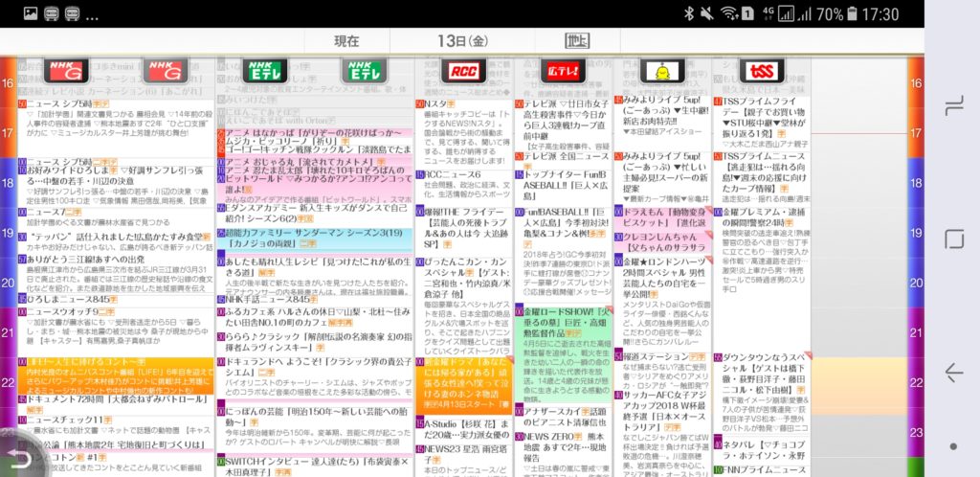Open ドキュメント72時間 program
Viewport: 980px width, 477px height.
click(116, 403)
